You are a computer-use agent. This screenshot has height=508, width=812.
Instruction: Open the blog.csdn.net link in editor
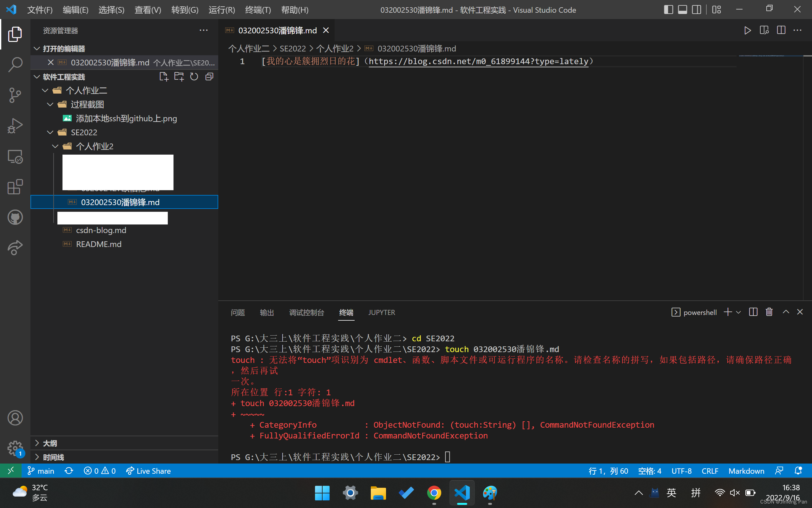[x=478, y=62]
